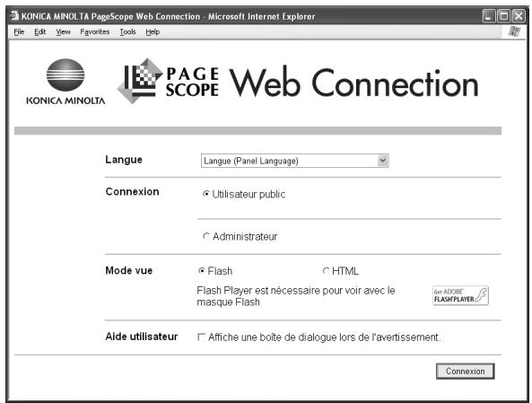Open the Favorites menu
532x403 pixels.
pos(95,32)
